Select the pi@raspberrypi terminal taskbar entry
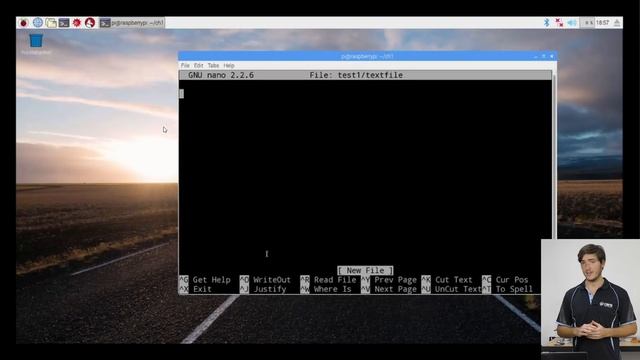The height and width of the screenshot is (360, 640). tap(132, 23)
